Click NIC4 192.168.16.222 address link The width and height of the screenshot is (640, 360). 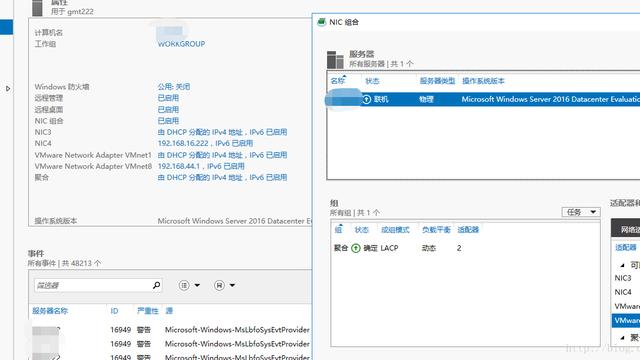[x=205, y=143]
